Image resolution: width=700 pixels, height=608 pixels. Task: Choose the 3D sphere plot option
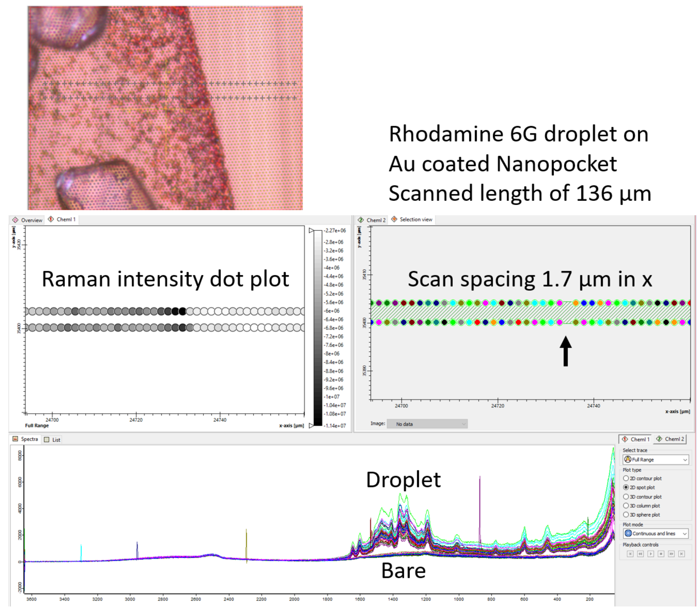(x=626, y=514)
